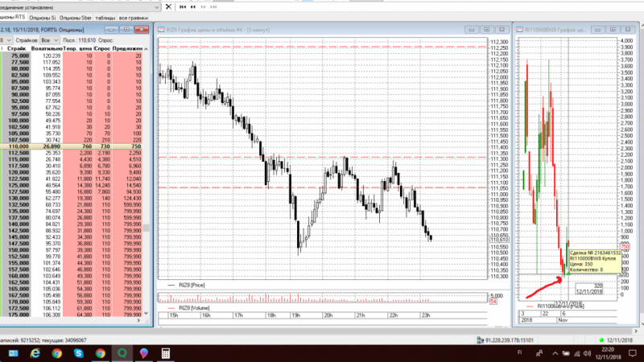
Task: Click the greyed jump to last button
Action: pos(213,7)
